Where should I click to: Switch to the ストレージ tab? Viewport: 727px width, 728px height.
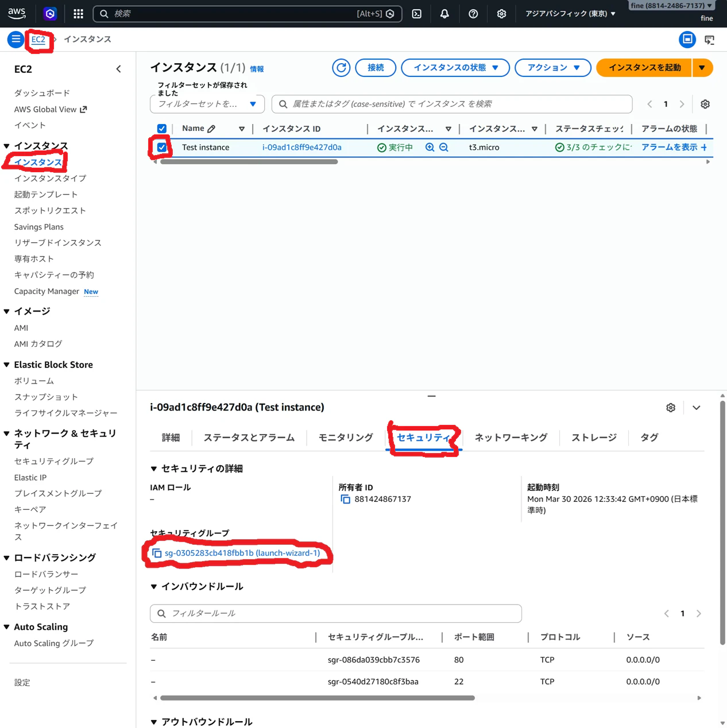594,437
